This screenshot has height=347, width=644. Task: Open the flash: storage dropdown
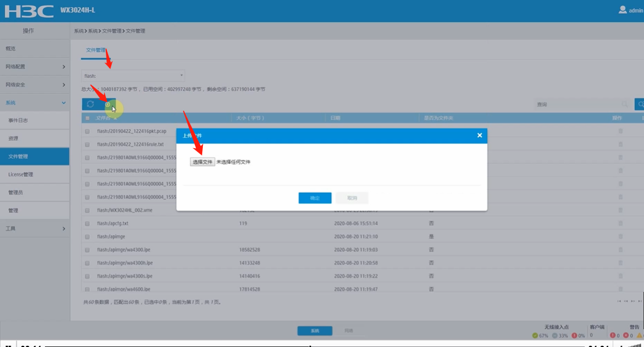(132, 76)
